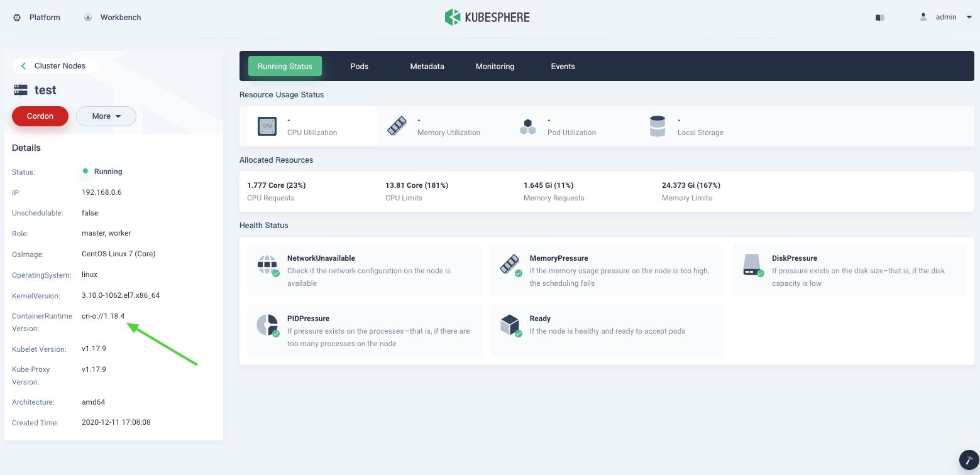Click the OsImage value CentOS Linux 7 (Core)
This screenshot has width=980, height=475.
coord(119,254)
